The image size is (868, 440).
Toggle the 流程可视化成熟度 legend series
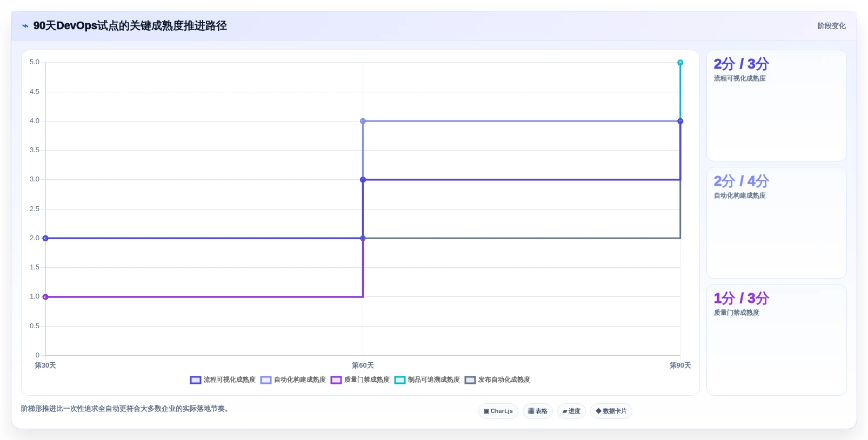[223, 380]
